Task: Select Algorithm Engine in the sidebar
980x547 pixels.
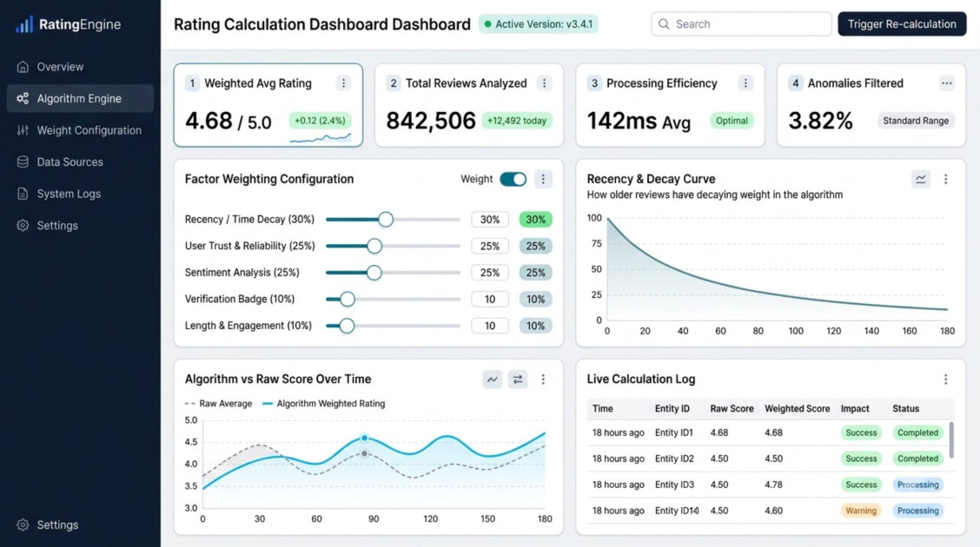Action: pyautogui.click(x=80, y=99)
